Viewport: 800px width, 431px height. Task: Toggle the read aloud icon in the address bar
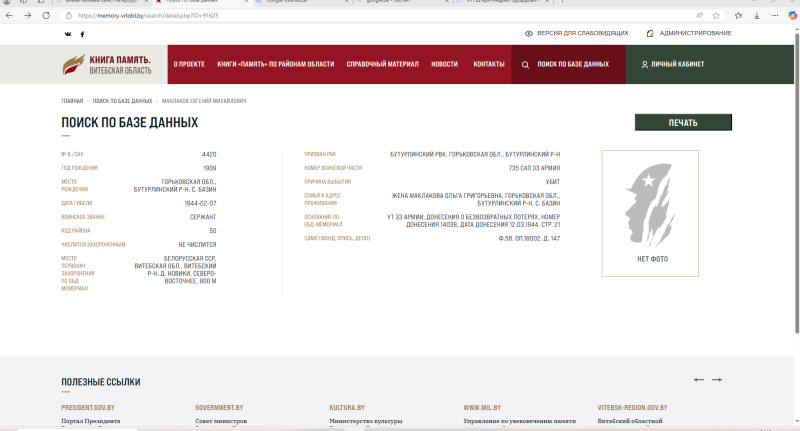point(699,16)
